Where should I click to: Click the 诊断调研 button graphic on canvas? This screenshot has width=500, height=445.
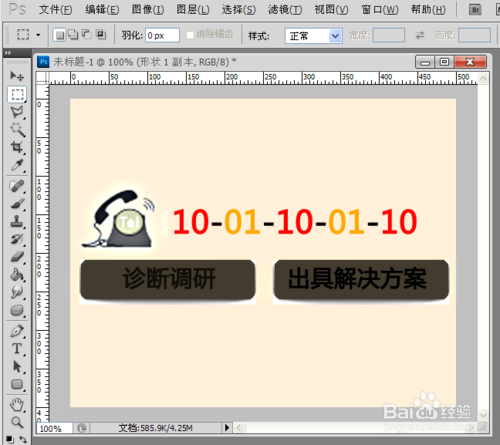click(168, 280)
